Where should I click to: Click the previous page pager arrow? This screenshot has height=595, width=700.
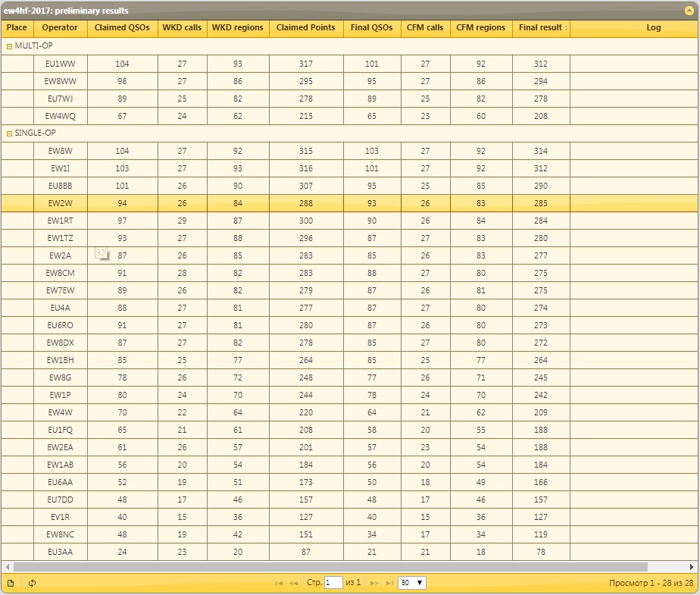293,583
